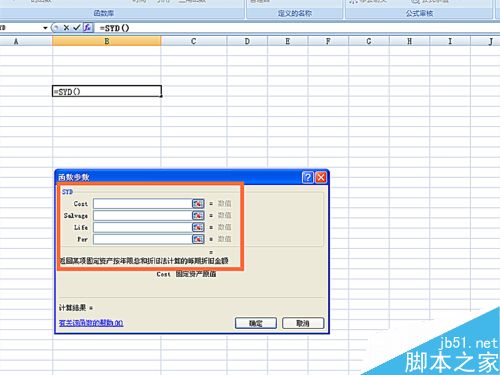Click the range selector icon for Salvage

click(198, 215)
